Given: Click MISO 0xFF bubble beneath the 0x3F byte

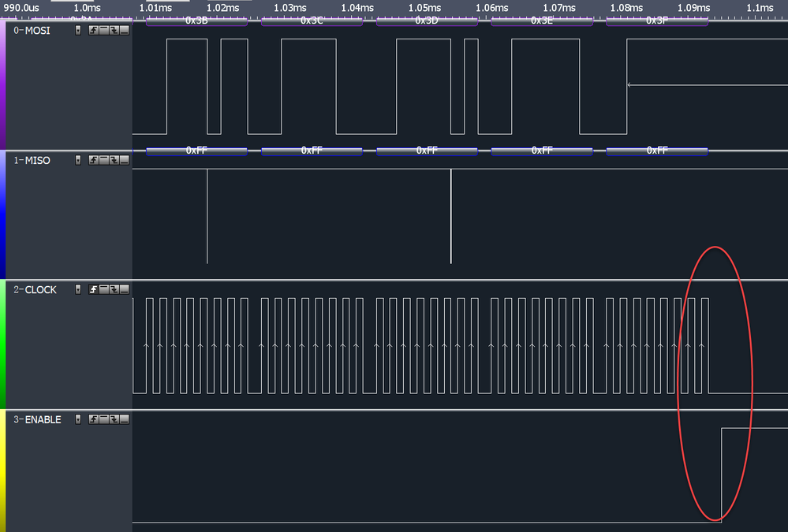Looking at the screenshot, I should pyautogui.click(x=657, y=151).
